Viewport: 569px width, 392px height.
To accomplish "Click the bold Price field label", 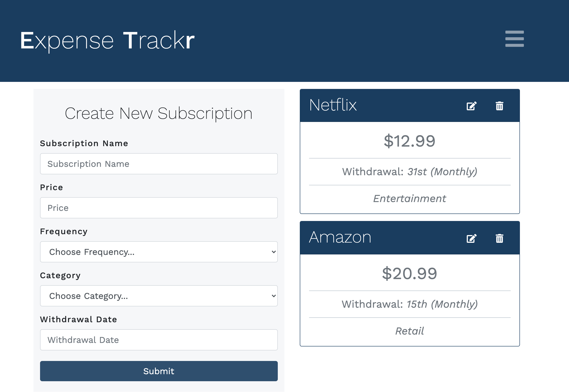I will coord(52,187).
